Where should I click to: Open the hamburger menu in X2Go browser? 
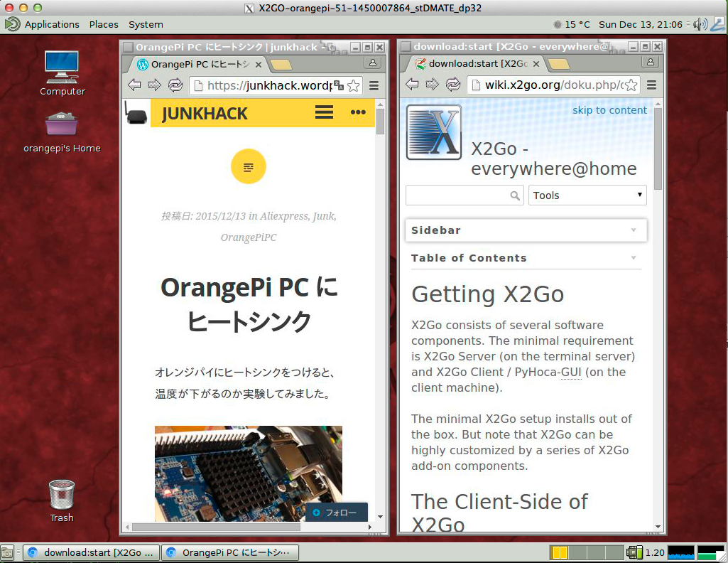(651, 85)
